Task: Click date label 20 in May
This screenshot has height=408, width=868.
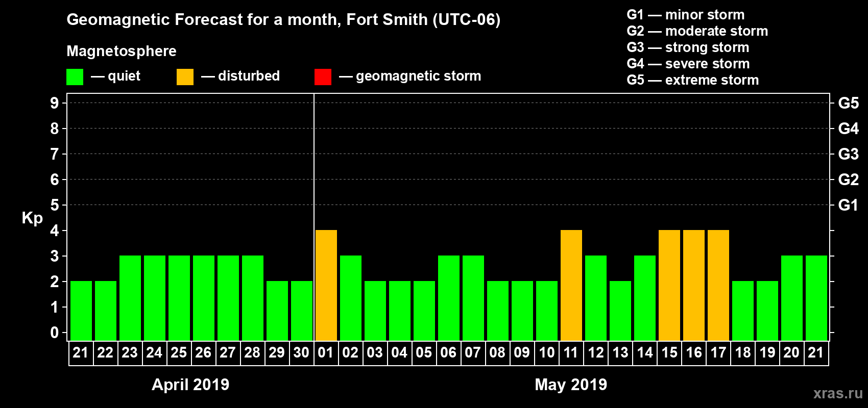Action: point(791,353)
